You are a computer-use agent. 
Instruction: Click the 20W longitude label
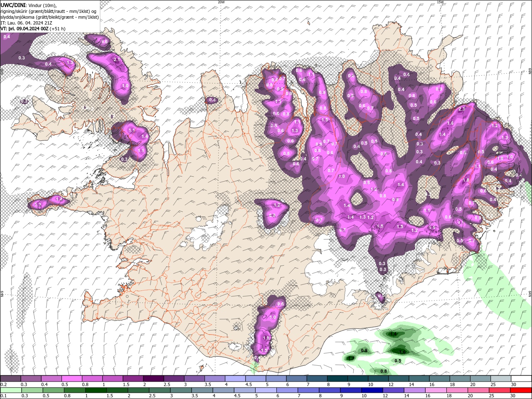click(221, 2)
